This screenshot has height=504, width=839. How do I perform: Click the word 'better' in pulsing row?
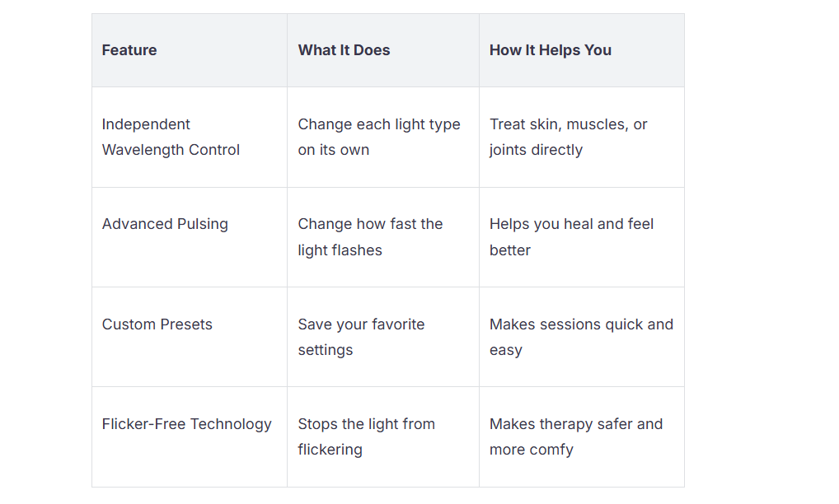pyautogui.click(x=510, y=250)
